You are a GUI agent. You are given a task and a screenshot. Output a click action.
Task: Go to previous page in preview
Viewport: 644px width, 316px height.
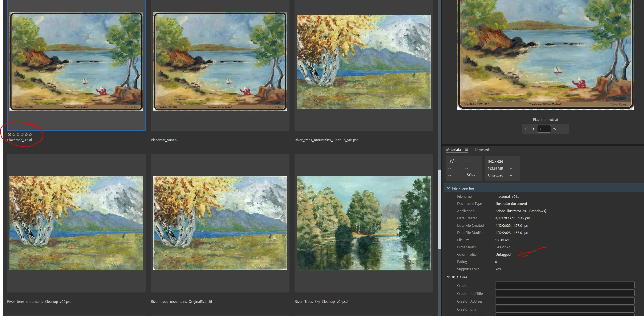(x=526, y=129)
